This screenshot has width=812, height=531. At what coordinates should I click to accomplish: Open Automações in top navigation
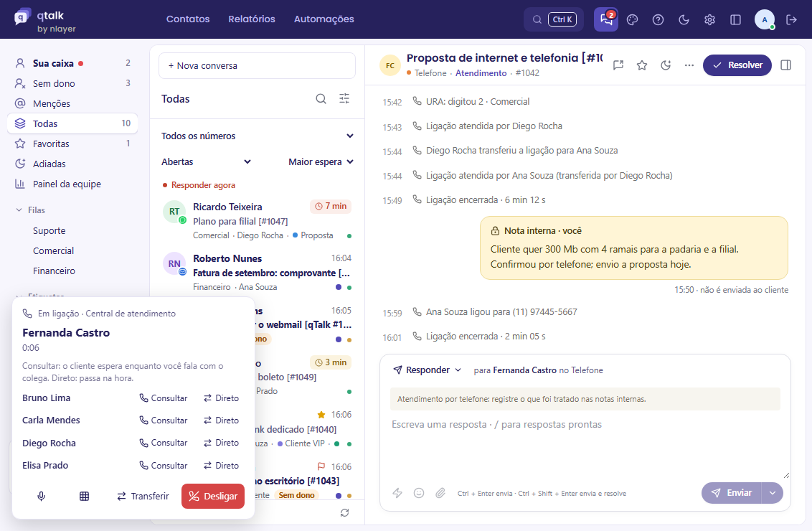coord(324,19)
